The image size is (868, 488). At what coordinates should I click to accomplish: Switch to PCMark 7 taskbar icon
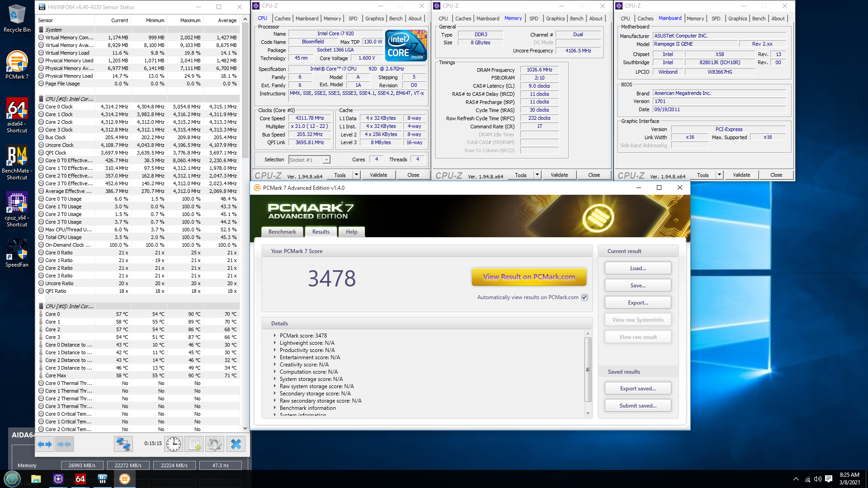[x=125, y=479]
